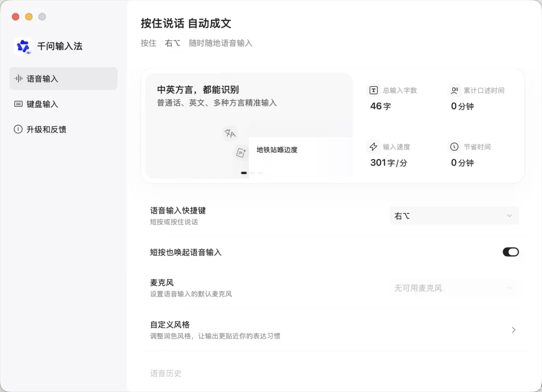The height and width of the screenshot is (392, 542).
Task: Click the clock icon next to 节省时间
Action: [x=454, y=147]
